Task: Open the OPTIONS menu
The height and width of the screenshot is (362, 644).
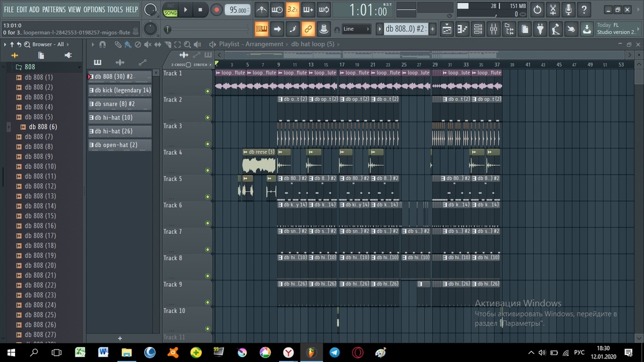Action: point(94,10)
